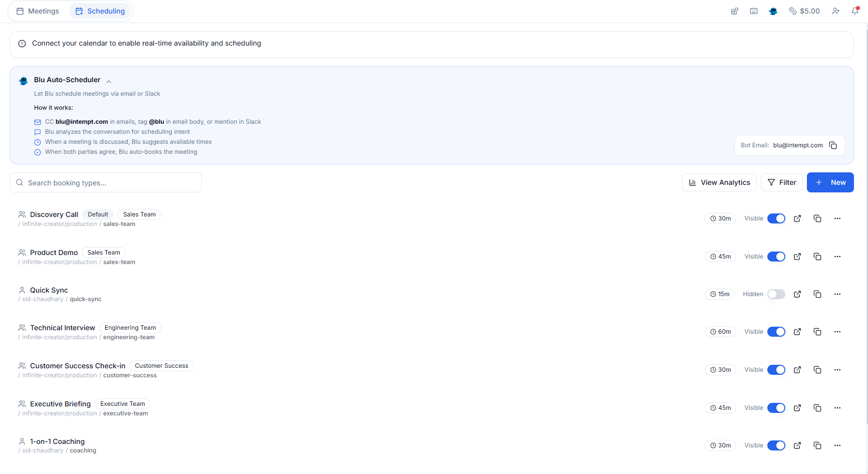Open more options for 1-on-1 Coaching
The width and height of the screenshot is (868, 474).
tap(837, 445)
